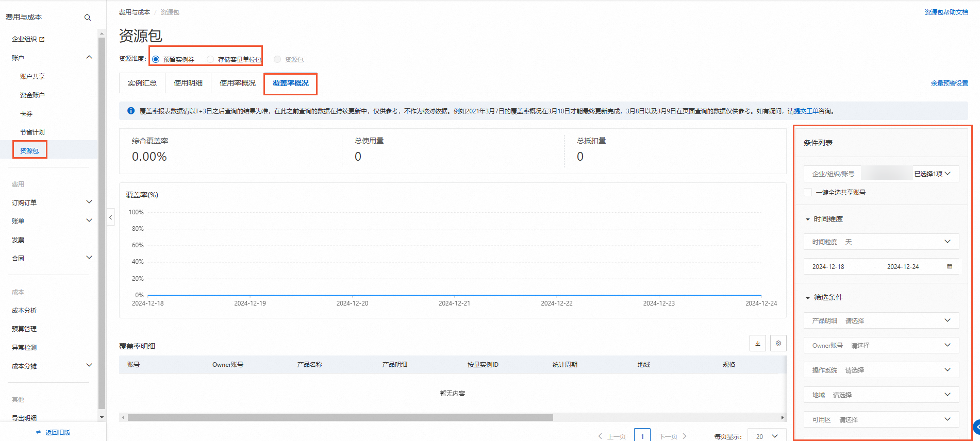This screenshot has height=441, width=980.
Task: Open 账户共享 in the sidebar
Action: [x=32, y=76]
